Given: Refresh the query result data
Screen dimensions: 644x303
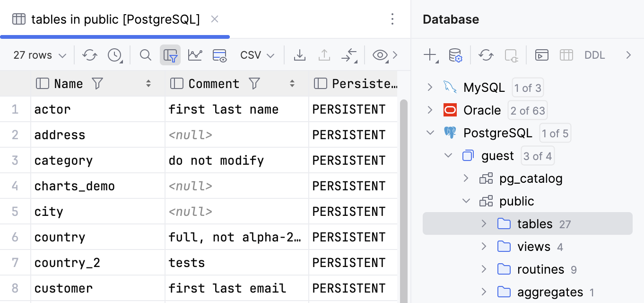Looking at the screenshot, I should tap(90, 55).
